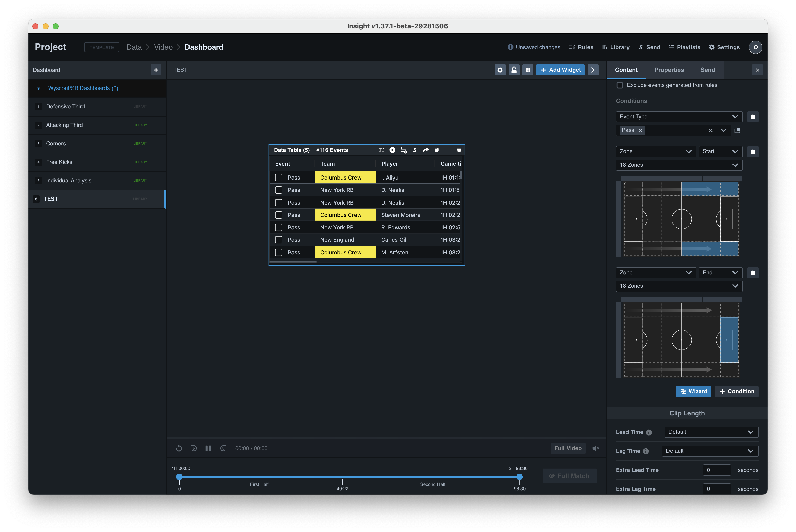Click the Full Video button
Viewport: 796px width, 532px height.
568,448
